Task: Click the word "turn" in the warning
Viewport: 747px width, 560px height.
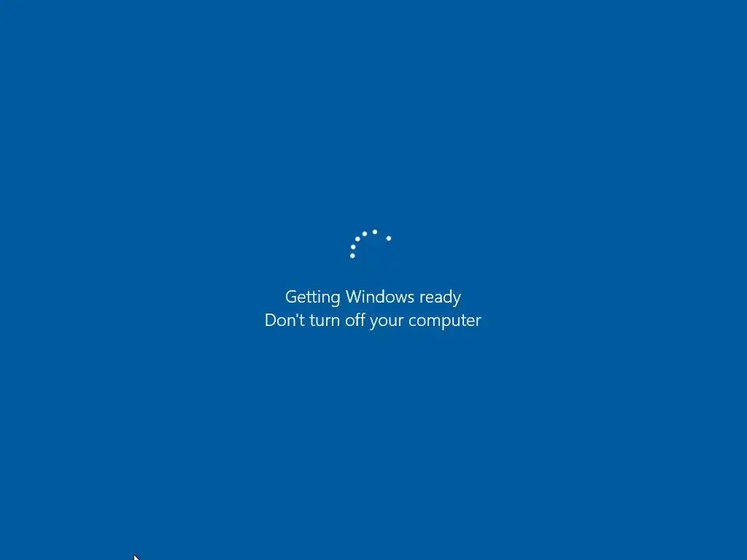Action: (325, 321)
